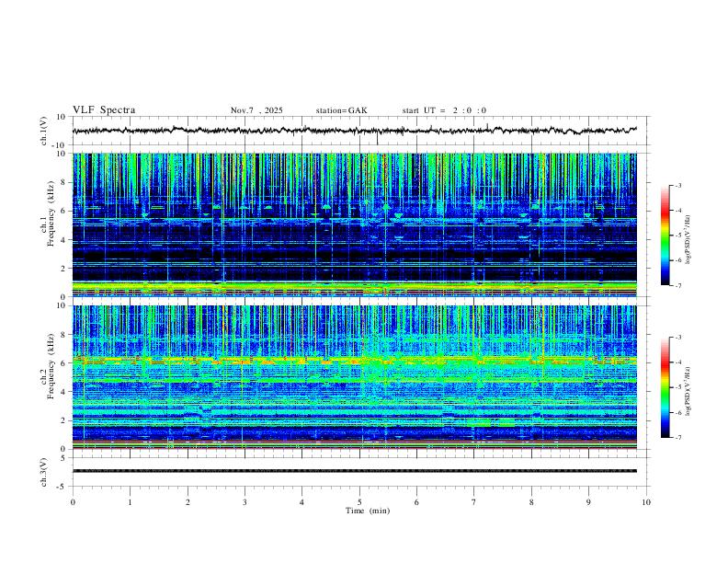Viewport: 728px width, 563px height.
Task: Click the ch.1 "Frequency (kHz)" axis label
Action: click(x=51, y=214)
